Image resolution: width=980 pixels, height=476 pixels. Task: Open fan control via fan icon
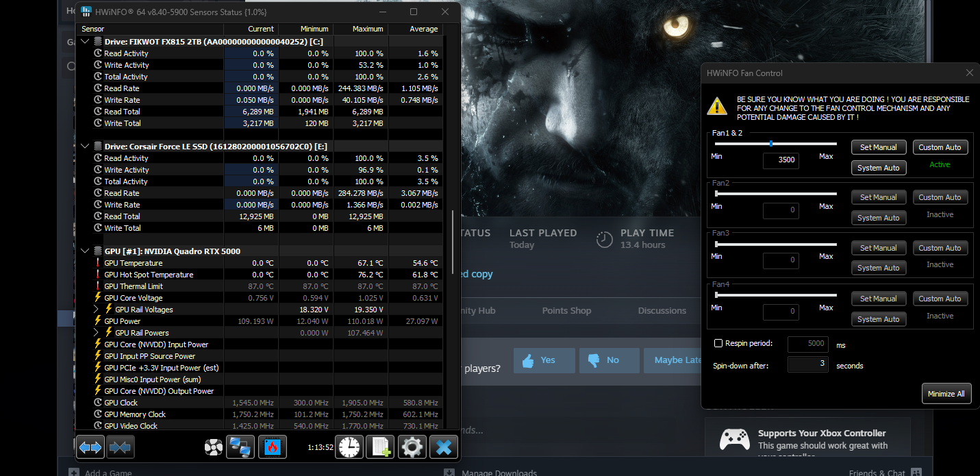click(x=214, y=448)
